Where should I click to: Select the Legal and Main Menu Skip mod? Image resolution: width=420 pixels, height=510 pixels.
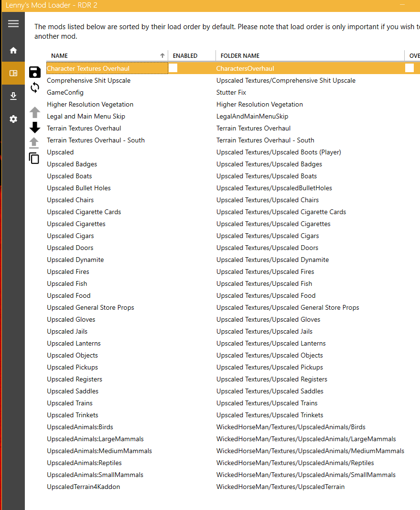[86, 116]
